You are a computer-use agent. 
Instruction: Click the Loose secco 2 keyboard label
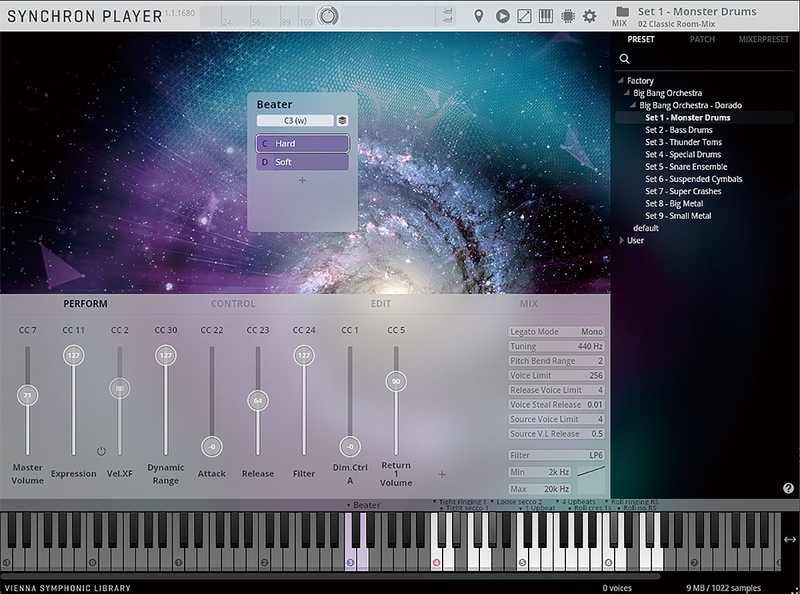tap(519, 502)
